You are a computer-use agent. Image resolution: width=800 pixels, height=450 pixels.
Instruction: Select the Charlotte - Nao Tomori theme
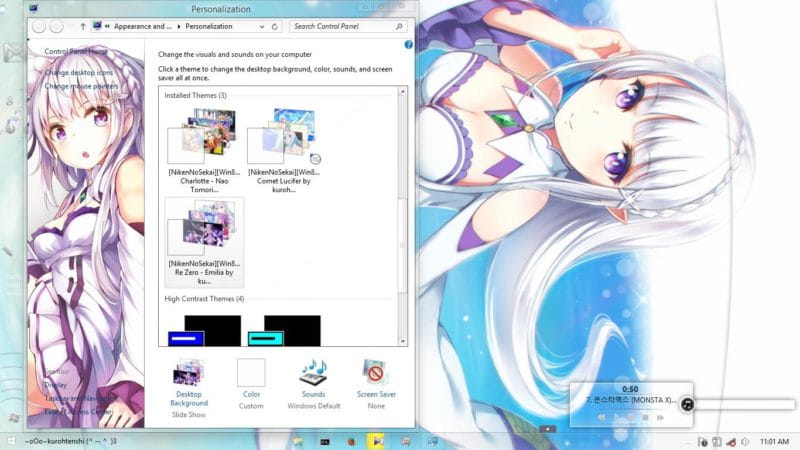click(204, 151)
